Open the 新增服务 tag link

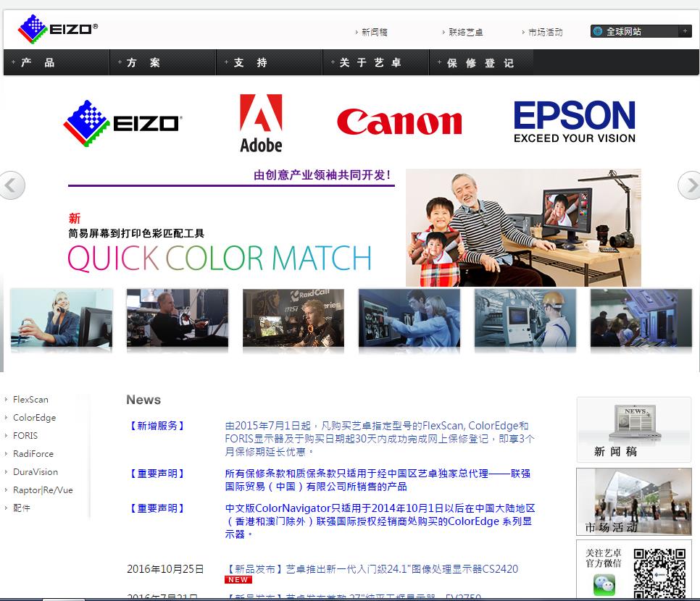[x=157, y=426]
